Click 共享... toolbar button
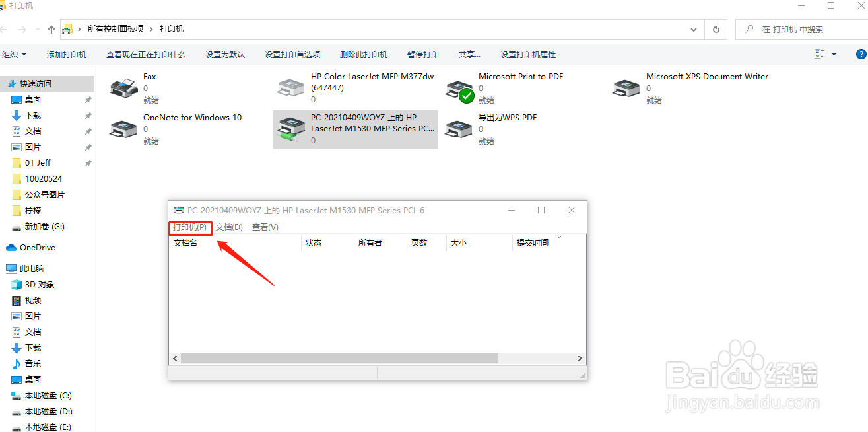This screenshot has height=432, width=868. pyautogui.click(x=469, y=54)
